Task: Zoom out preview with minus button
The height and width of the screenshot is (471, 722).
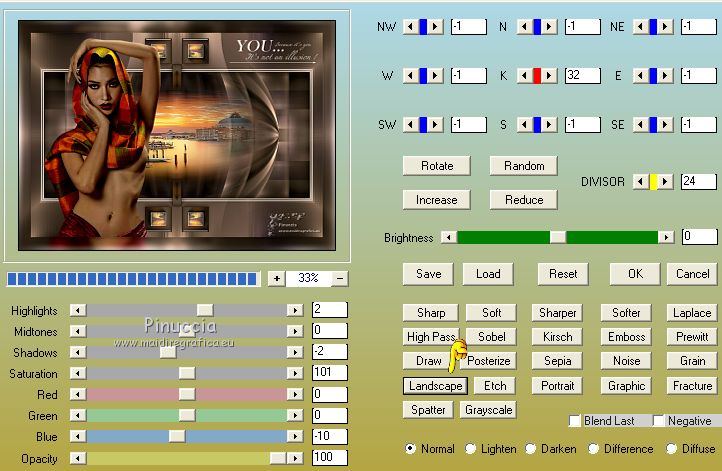Action: (340, 278)
